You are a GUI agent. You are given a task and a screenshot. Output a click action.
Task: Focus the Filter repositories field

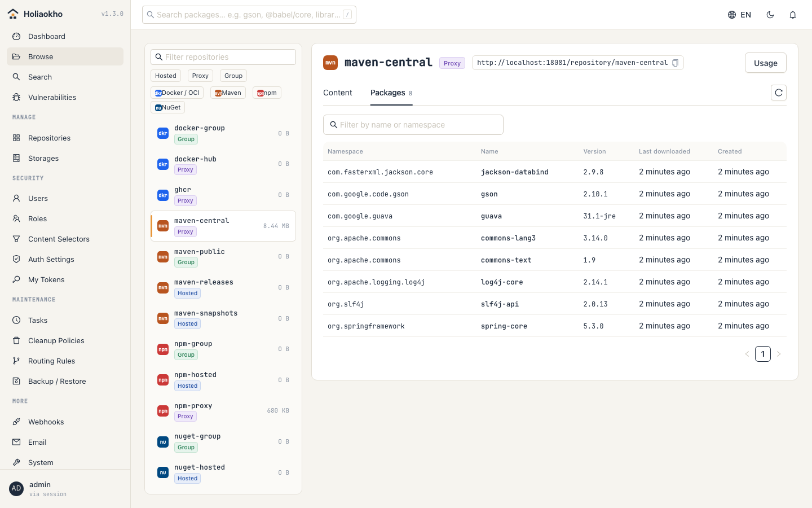coord(223,57)
